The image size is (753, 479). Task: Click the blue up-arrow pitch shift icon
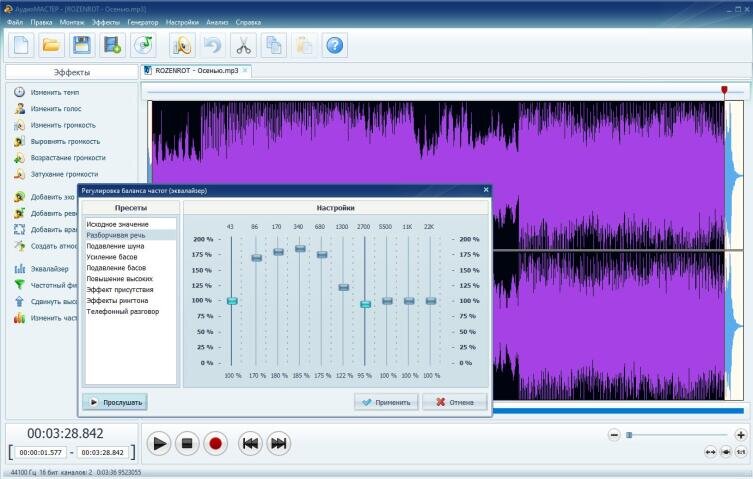[19, 301]
